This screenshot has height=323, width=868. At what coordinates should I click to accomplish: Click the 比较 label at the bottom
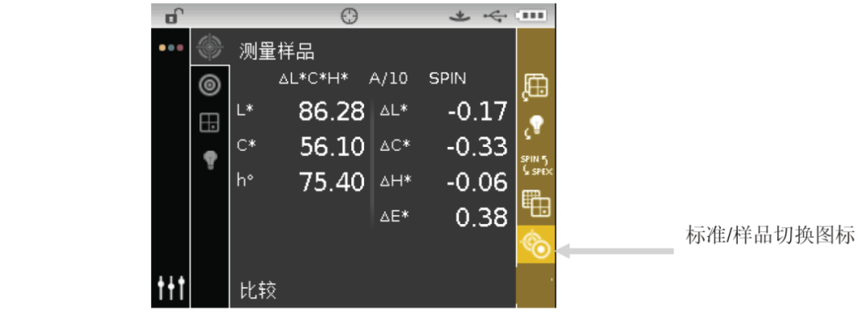[x=258, y=290]
